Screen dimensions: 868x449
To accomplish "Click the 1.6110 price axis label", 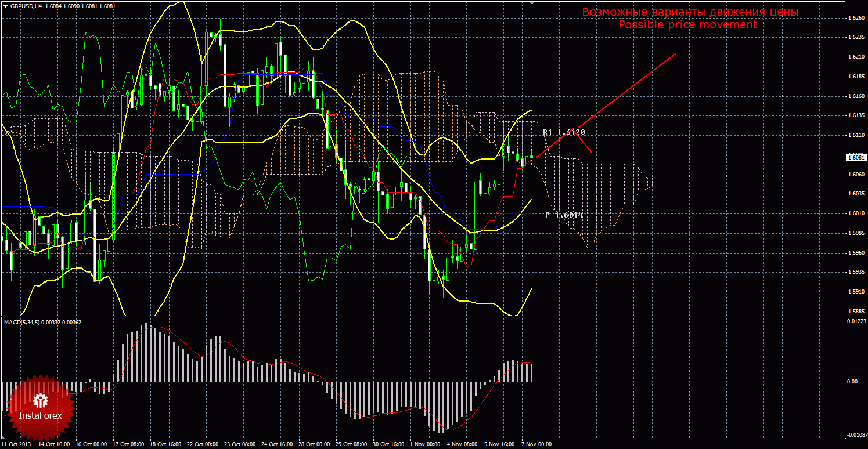I will 855,135.
